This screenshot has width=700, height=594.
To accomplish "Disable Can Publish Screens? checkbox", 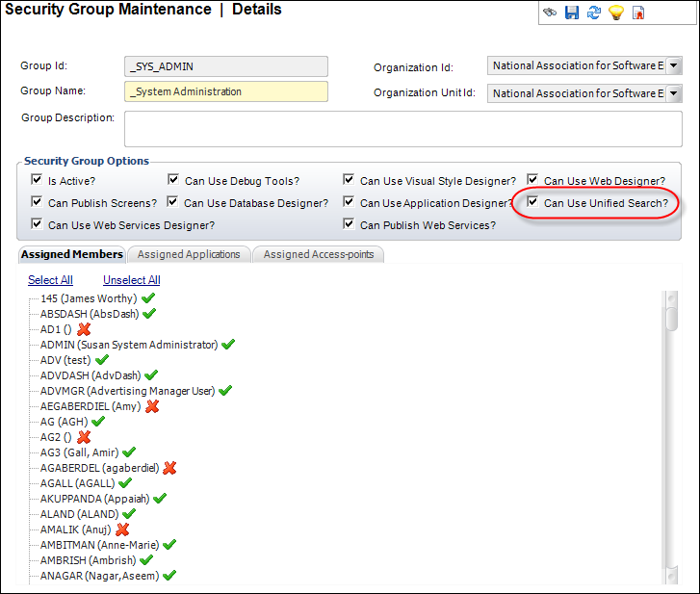I will (37, 202).
